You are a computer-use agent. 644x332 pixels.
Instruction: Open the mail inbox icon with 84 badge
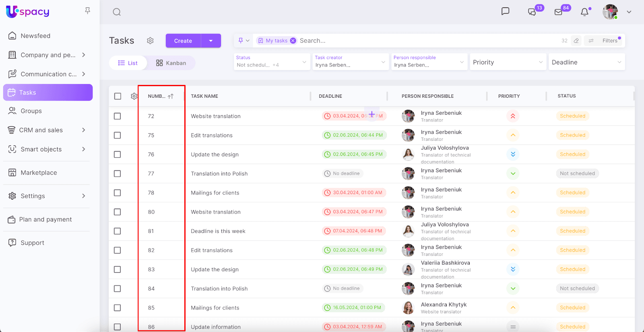[x=558, y=12]
